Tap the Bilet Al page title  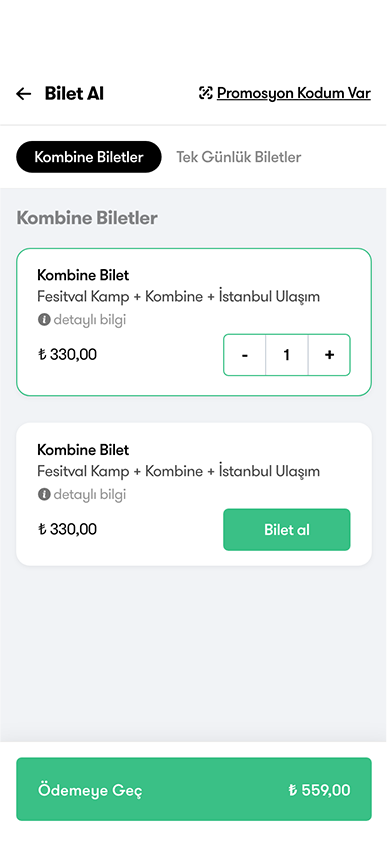click(x=74, y=94)
